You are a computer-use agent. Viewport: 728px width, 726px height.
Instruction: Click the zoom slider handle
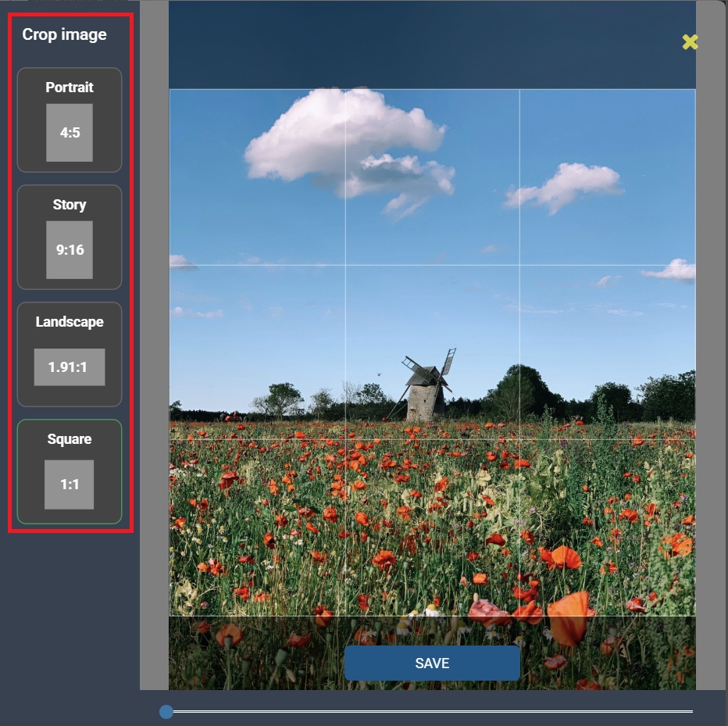coord(166,712)
